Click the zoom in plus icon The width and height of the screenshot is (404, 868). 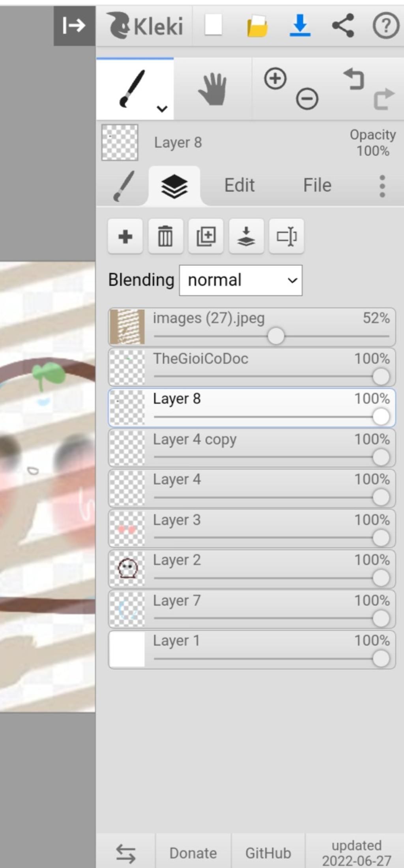tap(275, 78)
